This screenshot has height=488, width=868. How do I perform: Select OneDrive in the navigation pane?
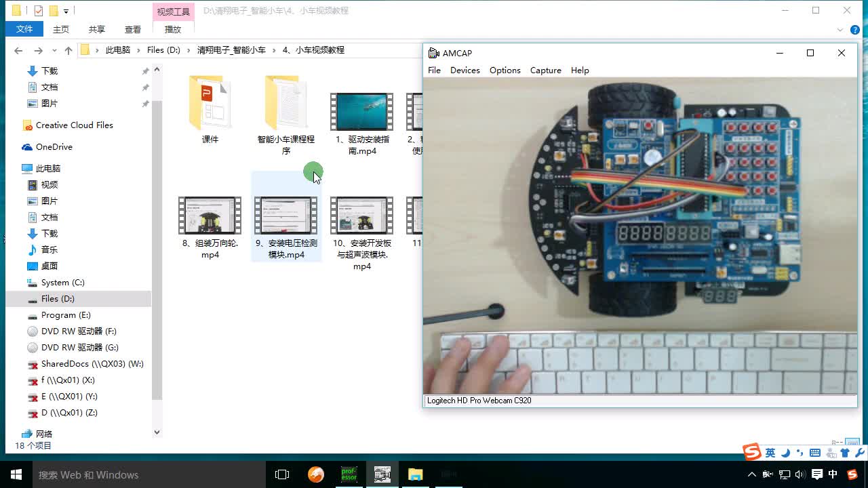[x=54, y=146]
